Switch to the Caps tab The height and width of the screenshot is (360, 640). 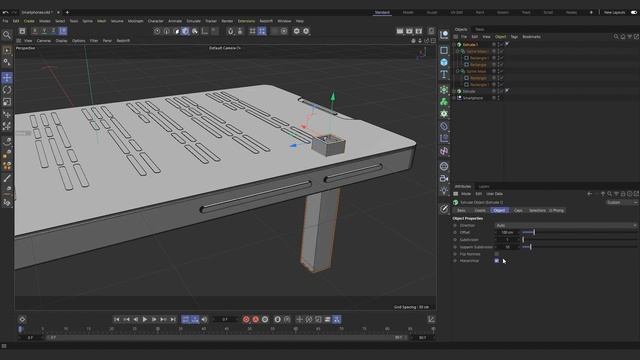pos(518,211)
